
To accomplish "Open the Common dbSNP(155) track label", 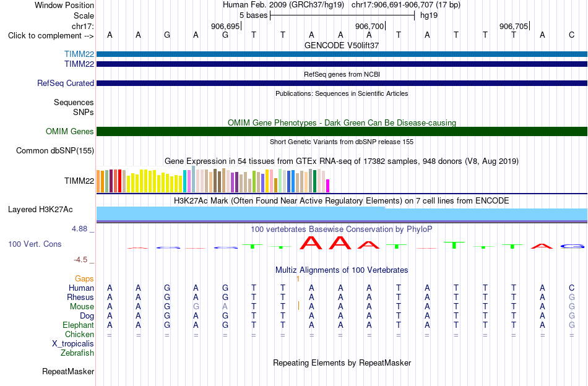I will pyautogui.click(x=55, y=151).
